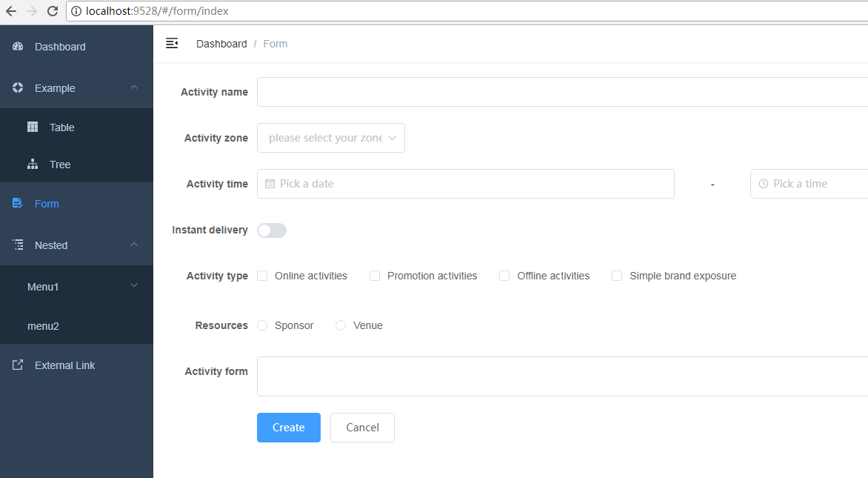Click the Pick a date field
Image resolution: width=868 pixels, height=478 pixels.
[x=465, y=184]
